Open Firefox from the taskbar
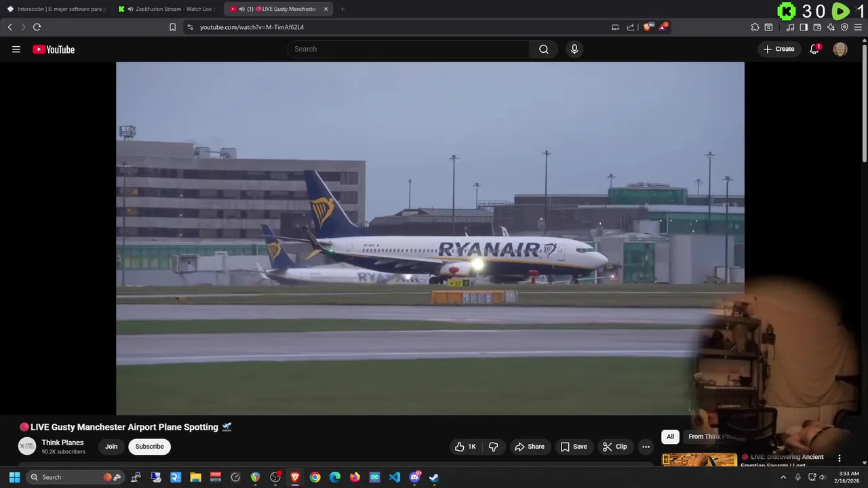 [355, 477]
